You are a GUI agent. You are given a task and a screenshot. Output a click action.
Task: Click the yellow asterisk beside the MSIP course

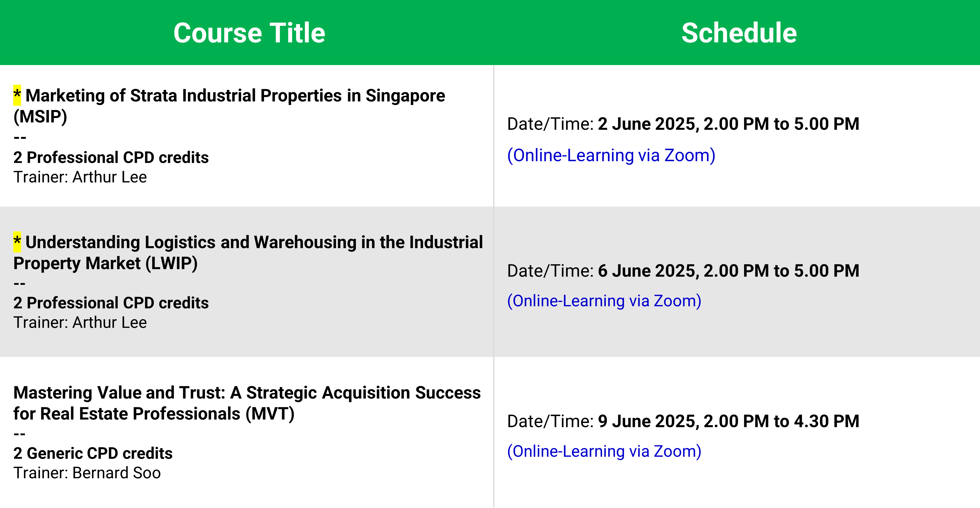tap(17, 95)
